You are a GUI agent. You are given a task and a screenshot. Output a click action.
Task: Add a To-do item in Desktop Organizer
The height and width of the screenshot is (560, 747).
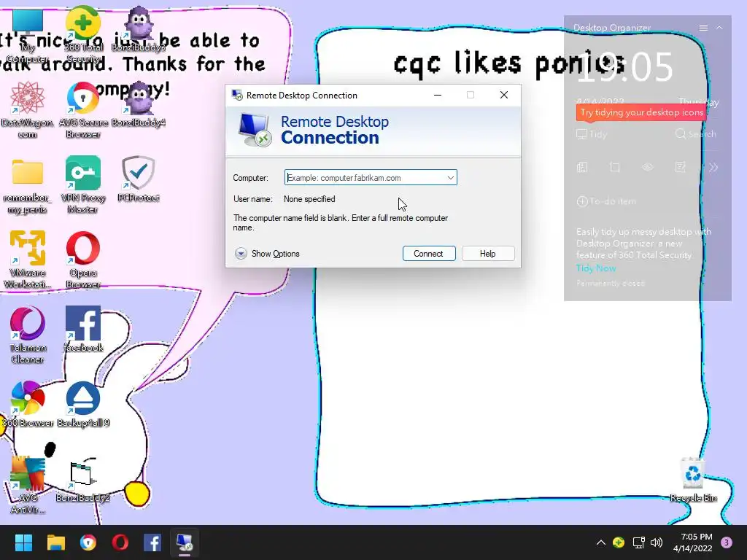(x=606, y=201)
